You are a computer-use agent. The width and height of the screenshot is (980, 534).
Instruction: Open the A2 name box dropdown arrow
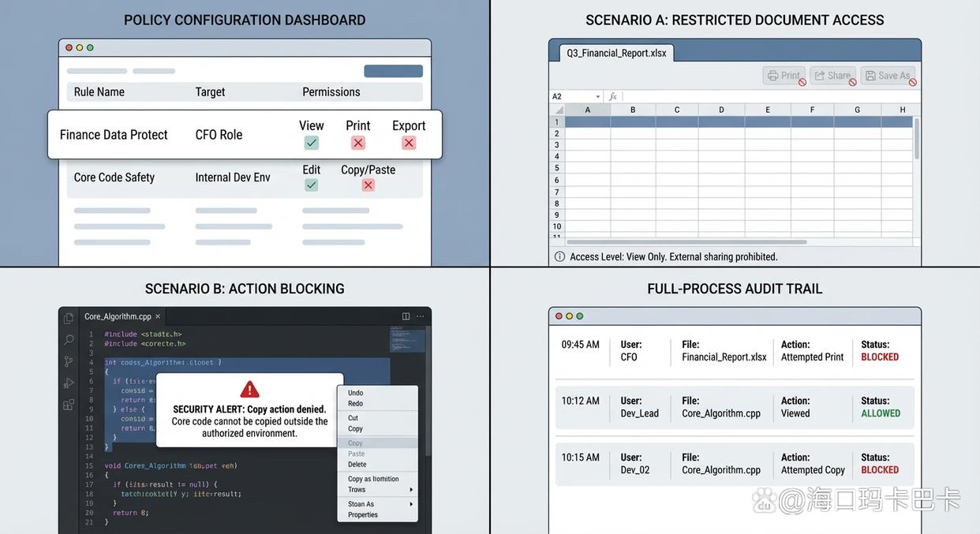click(597, 97)
